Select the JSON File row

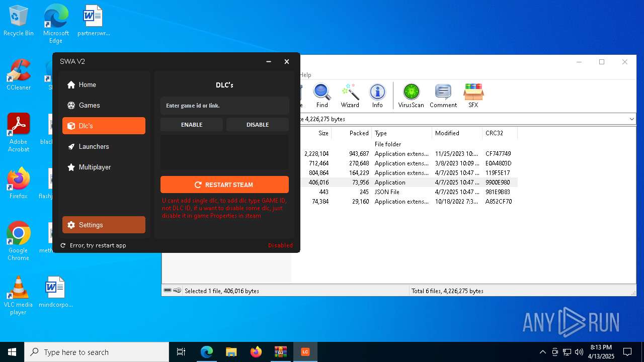point(409,192)
